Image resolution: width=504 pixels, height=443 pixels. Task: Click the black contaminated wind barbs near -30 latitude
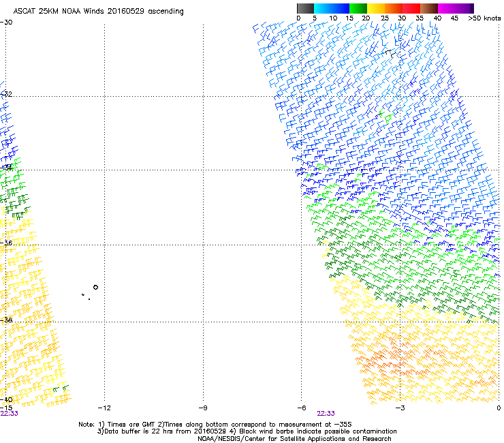(391, 53)
